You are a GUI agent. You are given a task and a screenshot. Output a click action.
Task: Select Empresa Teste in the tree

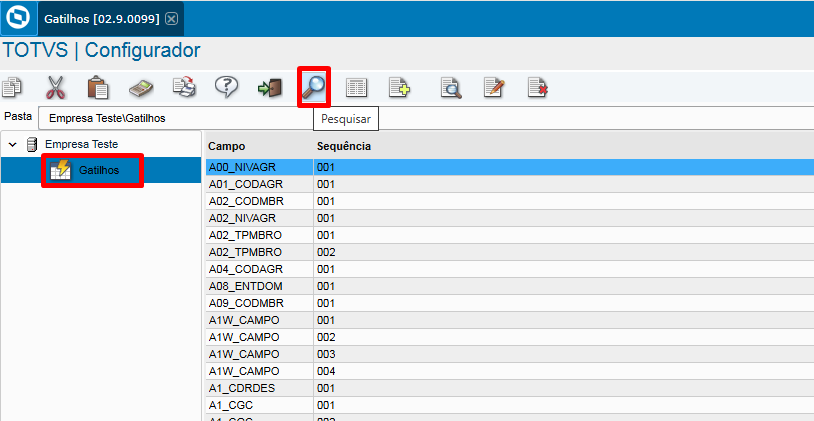[82, 144]
